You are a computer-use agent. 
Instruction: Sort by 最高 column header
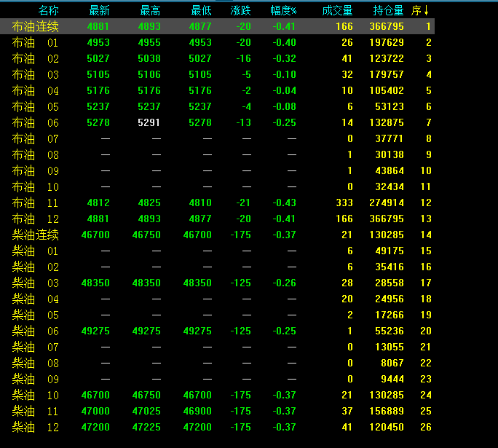[x=150, y=11]
